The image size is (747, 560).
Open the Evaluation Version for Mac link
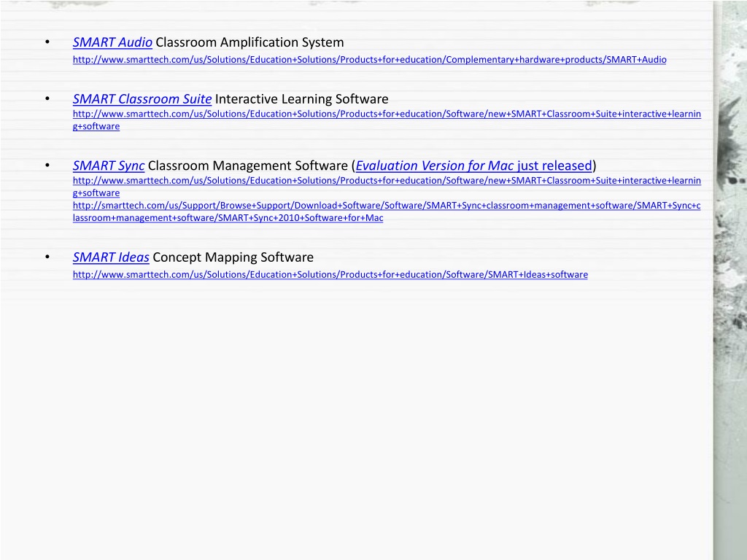point(473,166)
